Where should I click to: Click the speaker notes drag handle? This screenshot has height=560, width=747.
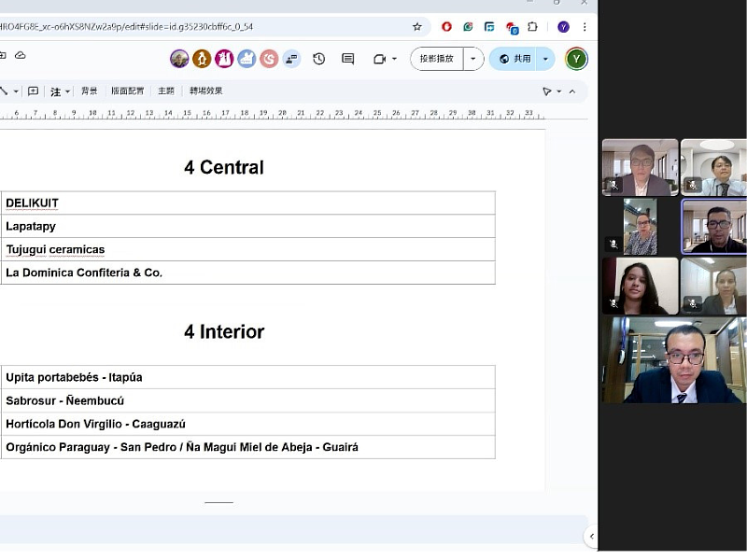click(x=218, y=502)
